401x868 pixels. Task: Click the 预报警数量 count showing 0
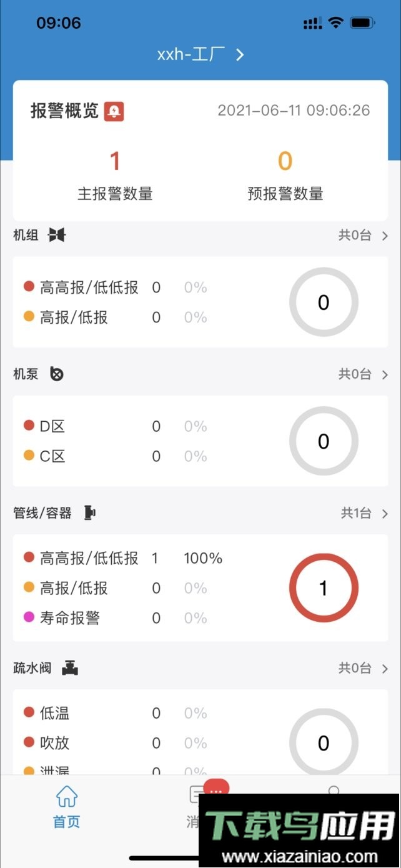click(285, 161)
